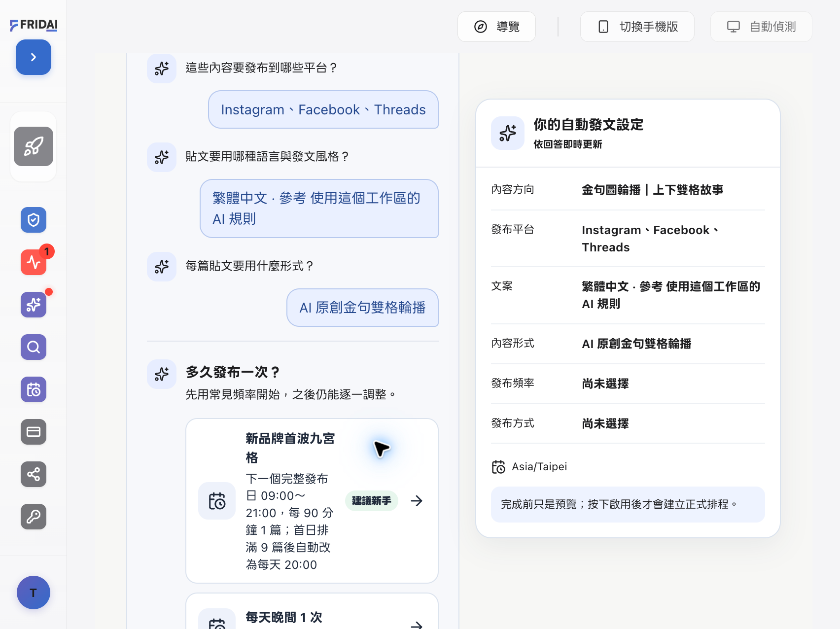Open the search magnifier icon in sidebar
Image resolution: width=840 pixels, height=629 pixels.
coord(34,347)
